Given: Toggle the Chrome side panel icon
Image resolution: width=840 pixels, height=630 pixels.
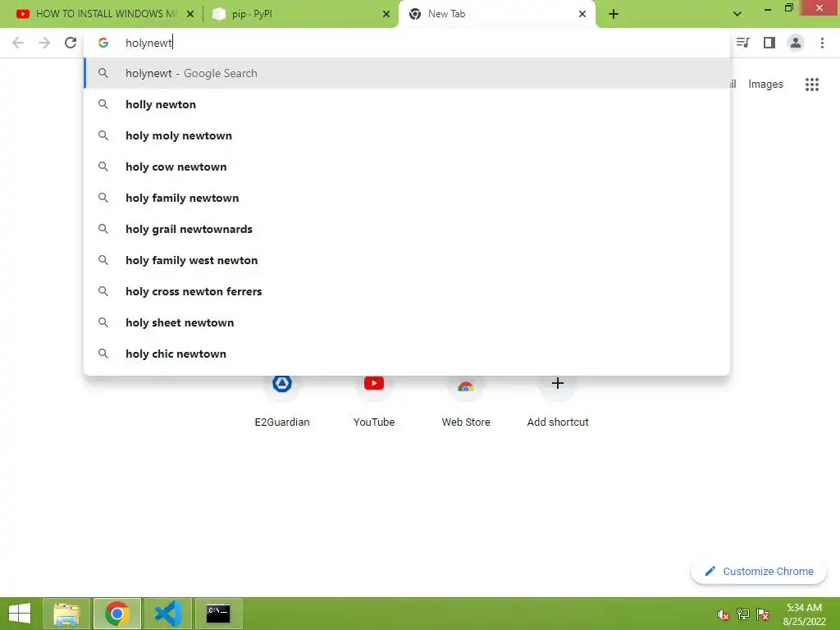Looking at the screenshot, I should click(769, 43).
